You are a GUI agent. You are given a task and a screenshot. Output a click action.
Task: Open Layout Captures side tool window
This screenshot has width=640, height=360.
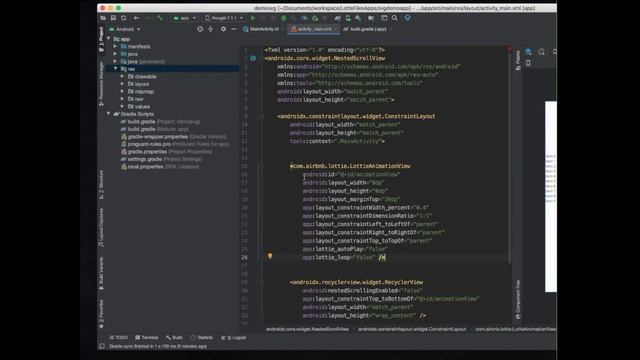click(101, 227)
